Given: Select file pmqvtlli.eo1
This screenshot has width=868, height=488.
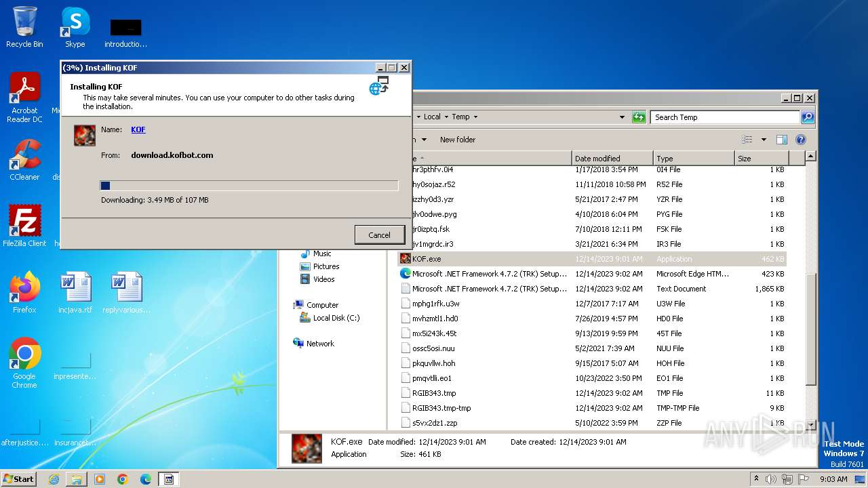Looking at the screenshot, I should click(x=593, y=378).
